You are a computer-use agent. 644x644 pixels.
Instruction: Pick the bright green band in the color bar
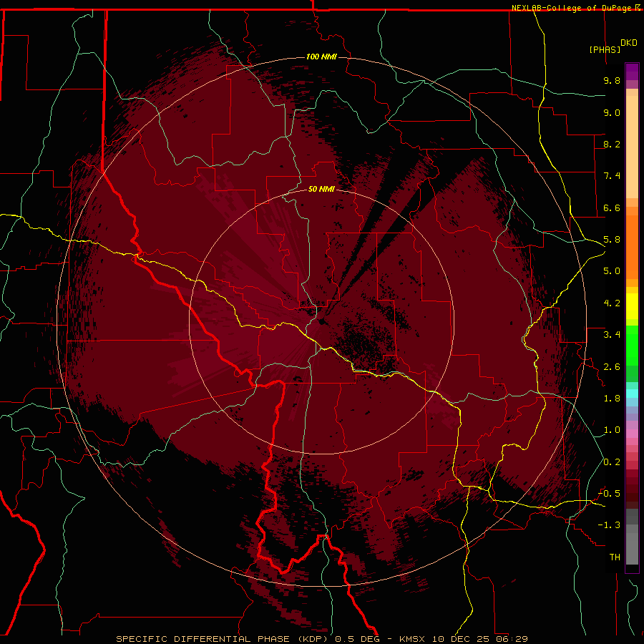[x=632, y=346]
